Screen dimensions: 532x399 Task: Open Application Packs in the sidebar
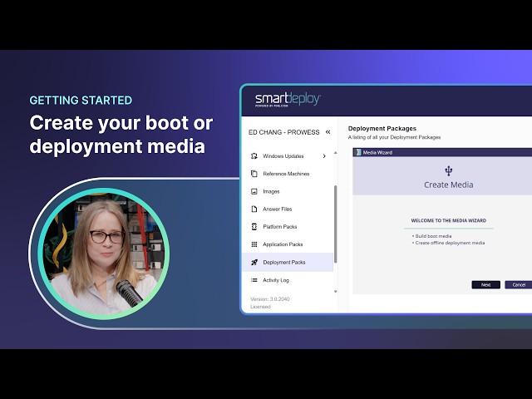[x=288, y=244]
